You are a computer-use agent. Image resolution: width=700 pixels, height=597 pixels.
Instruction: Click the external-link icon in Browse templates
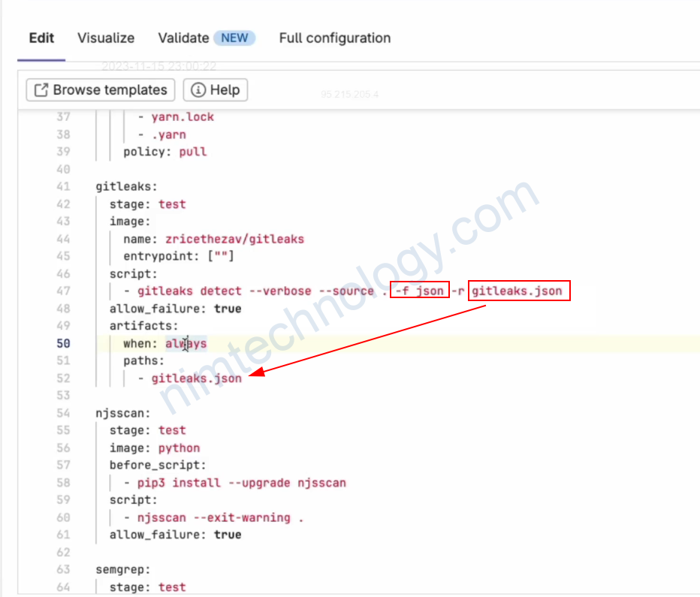[41, 90]
